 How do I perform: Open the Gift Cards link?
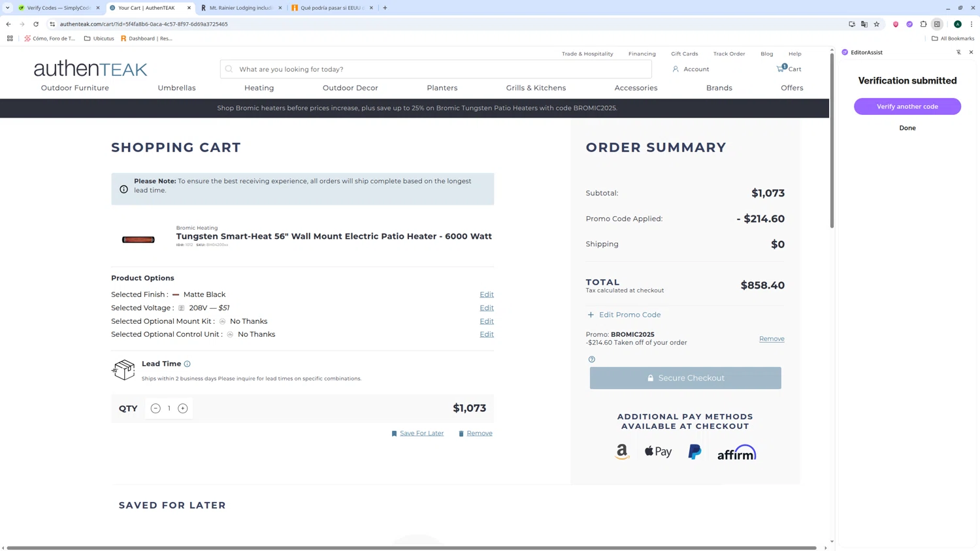coord(684,54)
